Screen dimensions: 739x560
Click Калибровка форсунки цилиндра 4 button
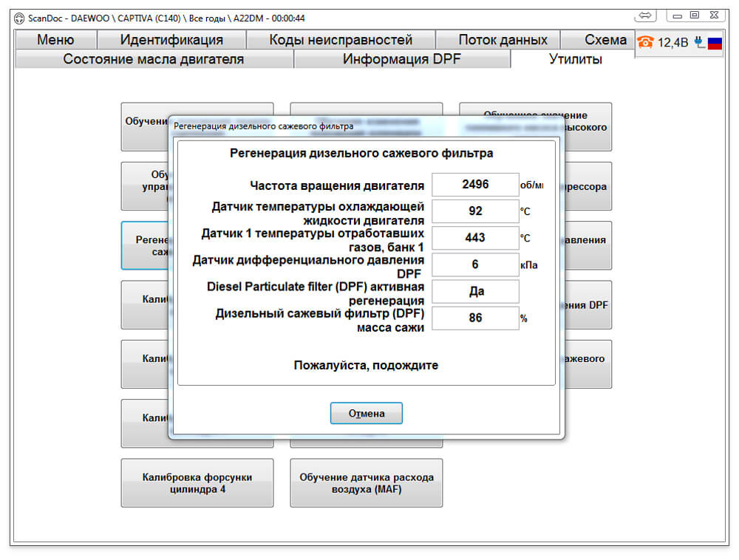(x=197, y=482)
